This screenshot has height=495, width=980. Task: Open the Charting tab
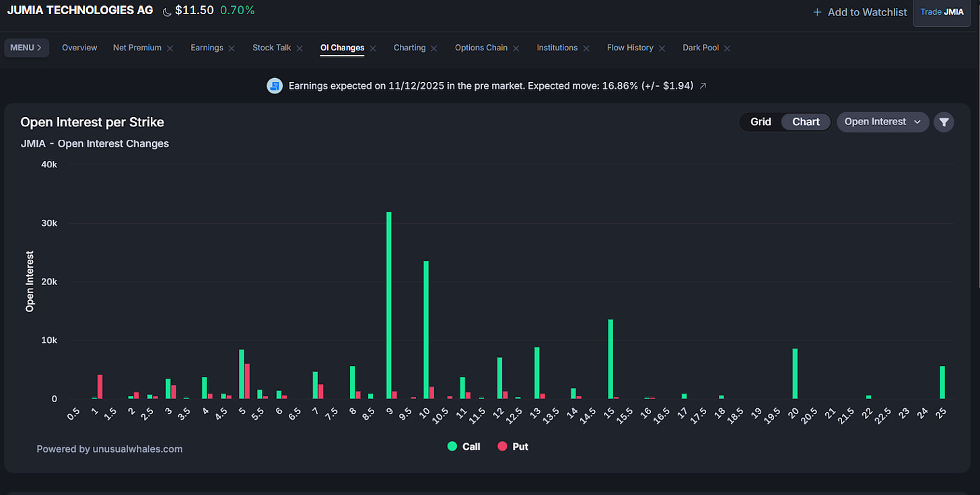[409, 48]
